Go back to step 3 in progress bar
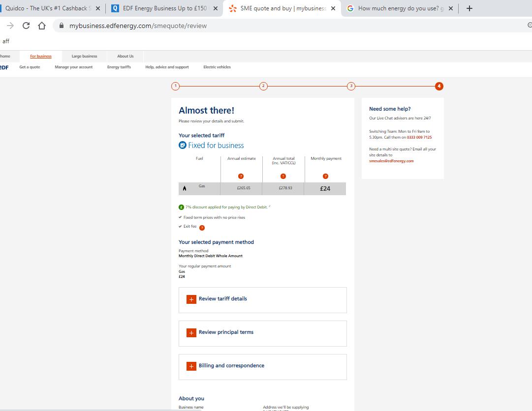This screenshot has height=411, width=532. point(351,86)
